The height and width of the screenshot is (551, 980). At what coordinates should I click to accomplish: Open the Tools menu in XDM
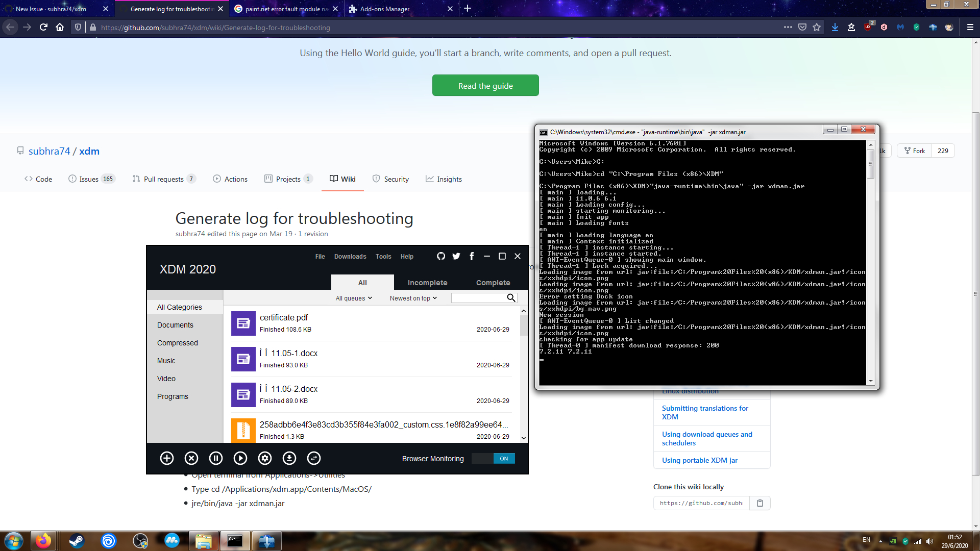coord(383,256)
